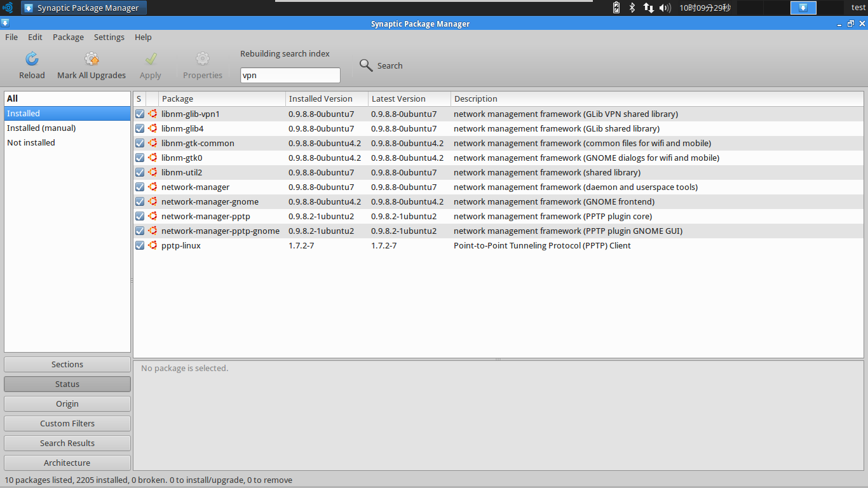868x488 pixels.
Task: Sort by the S status column header
Action: (139, 98)
